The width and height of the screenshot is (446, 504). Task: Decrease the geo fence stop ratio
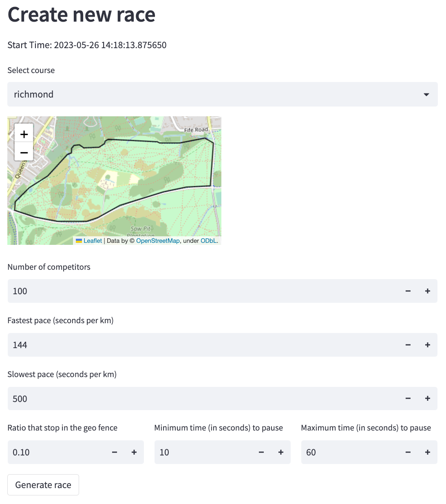[115, 452]
